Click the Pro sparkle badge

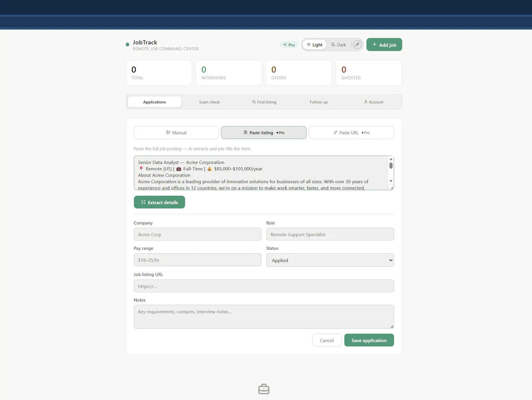tap(289, 45)
